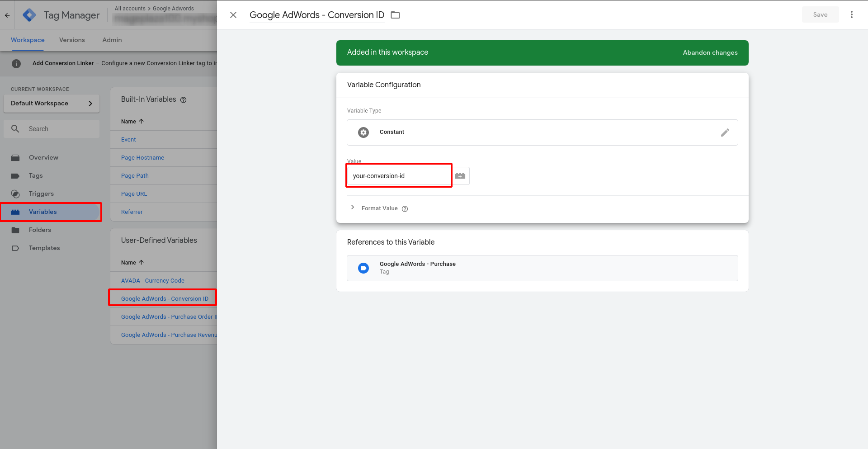Image resolution: width=868 pixels, height=449 pixels.
Task: Open Overview in the sidebar
Action: click(43, 157)
